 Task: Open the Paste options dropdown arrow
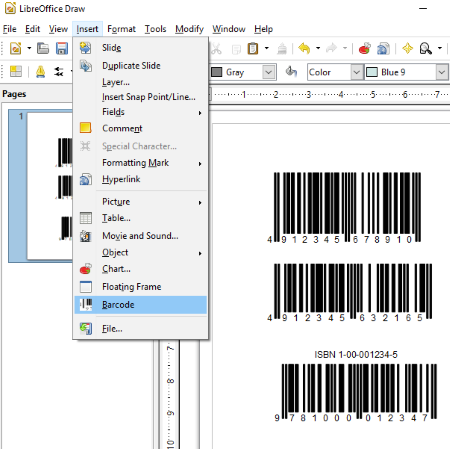[266, 49]
